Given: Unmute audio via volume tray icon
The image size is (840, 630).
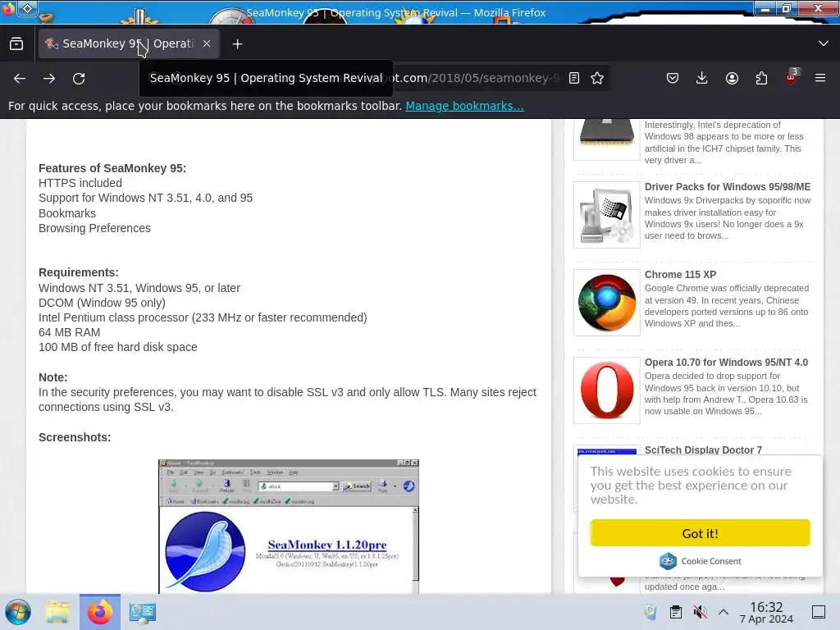Looking at the screenshot, I should [700, 612].
